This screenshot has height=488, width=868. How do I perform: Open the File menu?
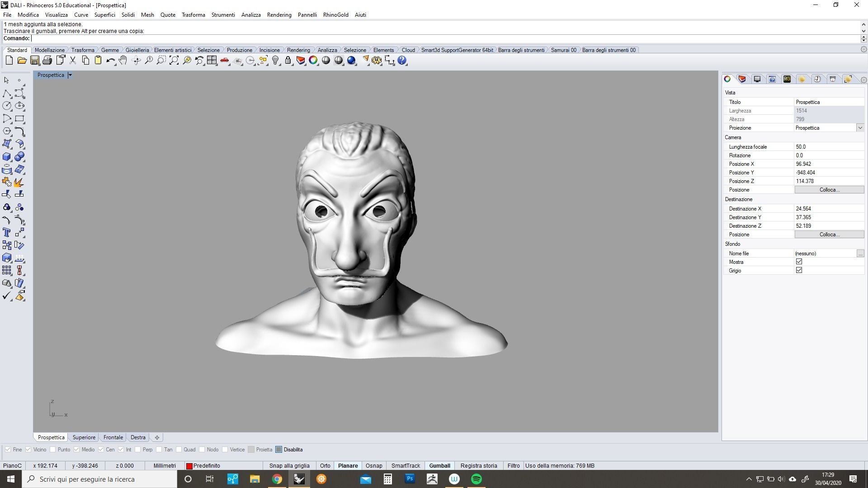point(7,15)
